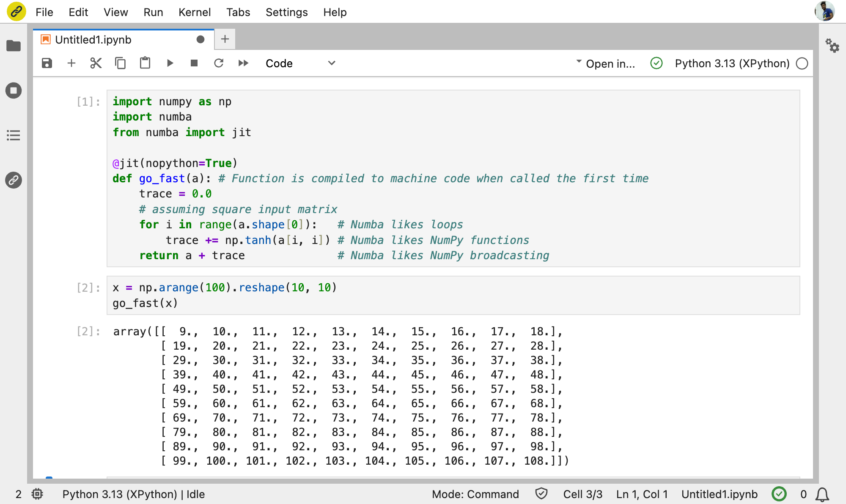
Task: Select the array output of cell 2
Action: [341, 396]
